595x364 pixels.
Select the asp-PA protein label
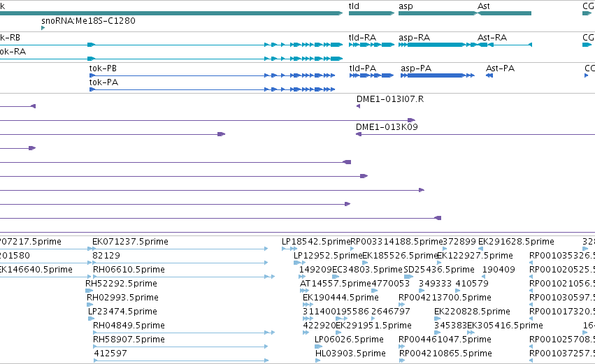tap(416, 68)
